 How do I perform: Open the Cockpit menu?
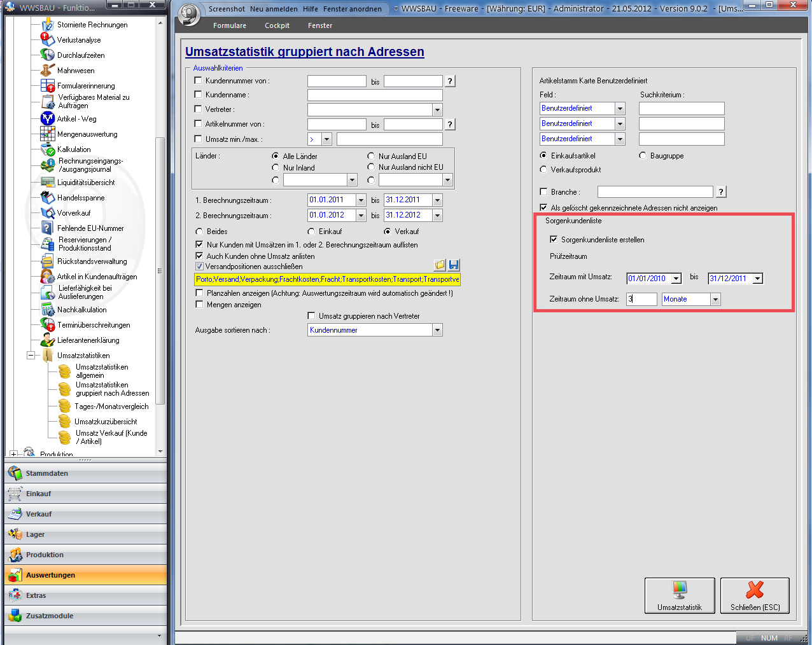(x=277, y=25)
